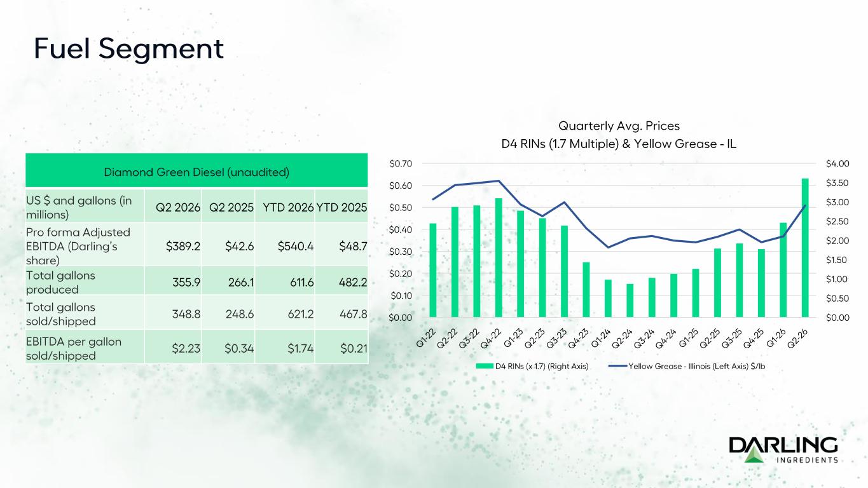Click the '$0.20' left axis label
Viewport: 868px width, 488px height.
coord(402,274)
